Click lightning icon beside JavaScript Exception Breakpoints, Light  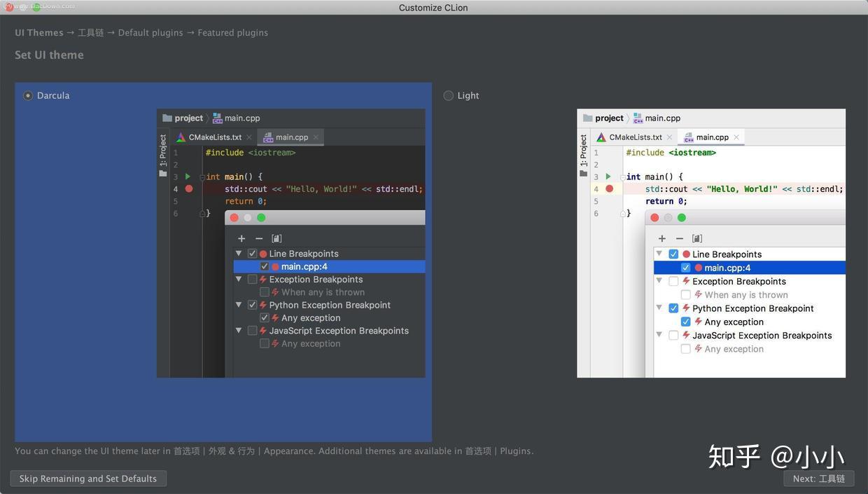point(687,335)
